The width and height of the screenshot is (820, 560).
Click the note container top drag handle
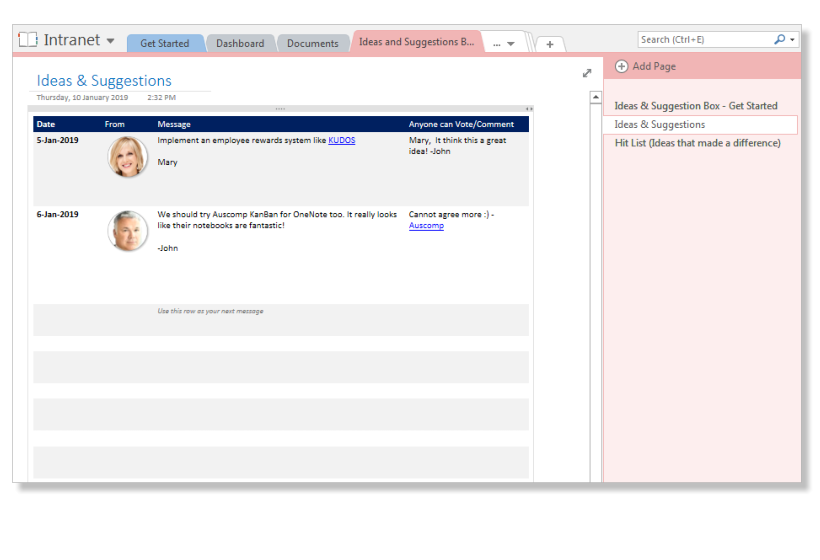[280, 109]
